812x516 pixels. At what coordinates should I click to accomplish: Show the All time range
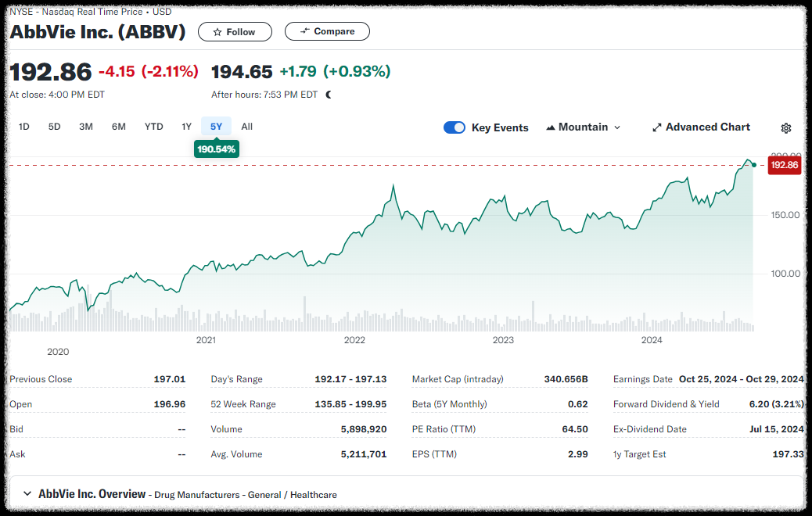[x=247, y=127]
